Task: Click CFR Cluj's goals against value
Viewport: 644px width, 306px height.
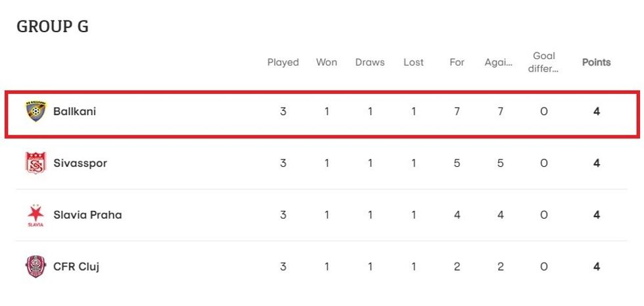Action: click(500, 267)
